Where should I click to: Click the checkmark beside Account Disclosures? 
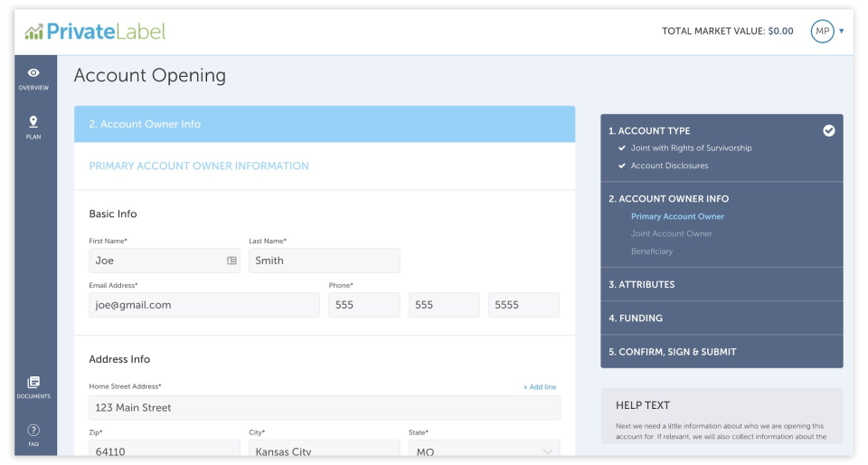pyautogui.click(x=622, y=166)
